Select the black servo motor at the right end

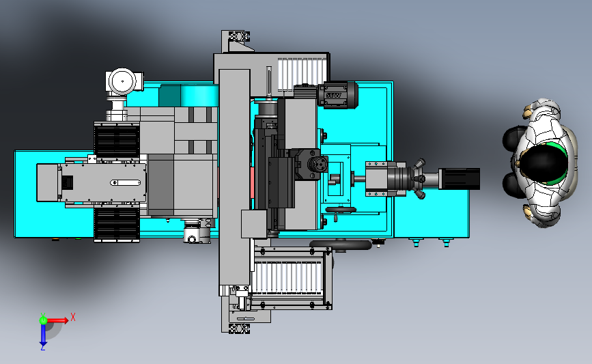pos(459,179)
